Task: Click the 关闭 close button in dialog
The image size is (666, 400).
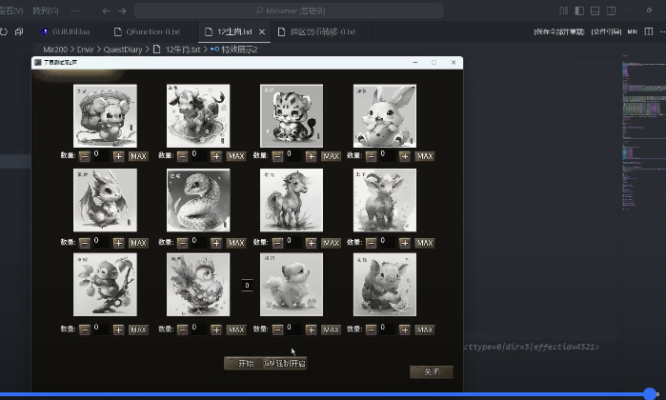Action: click(431, 372)
